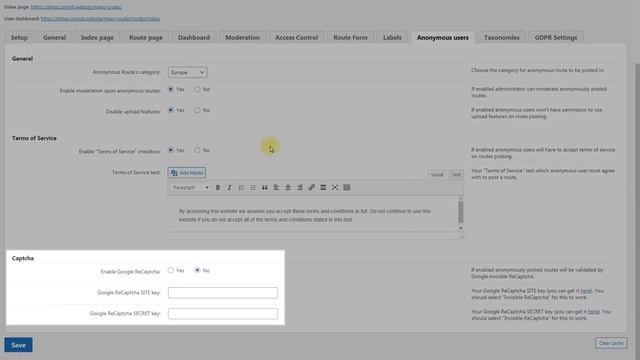The width and height of the screenshot is (640, 360).
Task: Set moderation upon anonymous routes to Yes
Action: click(171, 89)
